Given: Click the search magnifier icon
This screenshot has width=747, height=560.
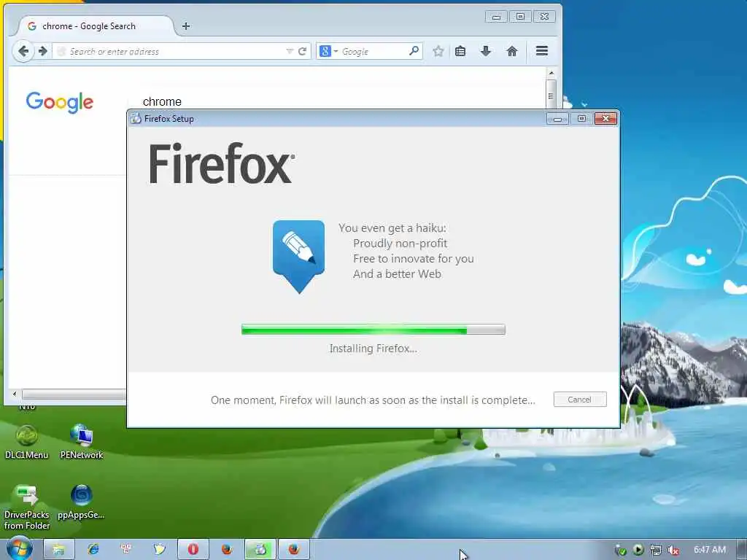Looking at the screenshot, I should tap(414, 51).
